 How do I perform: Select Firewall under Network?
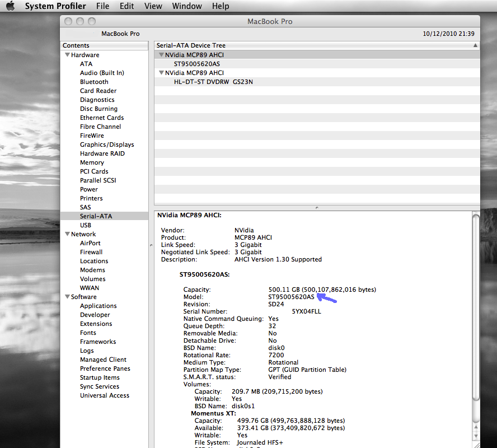91,252
